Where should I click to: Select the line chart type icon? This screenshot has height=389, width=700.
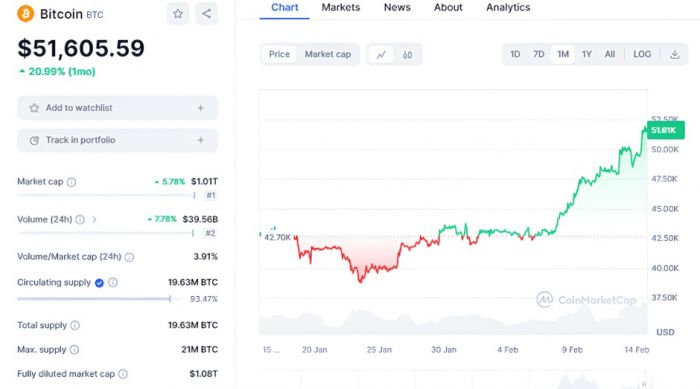coord(381,54)
